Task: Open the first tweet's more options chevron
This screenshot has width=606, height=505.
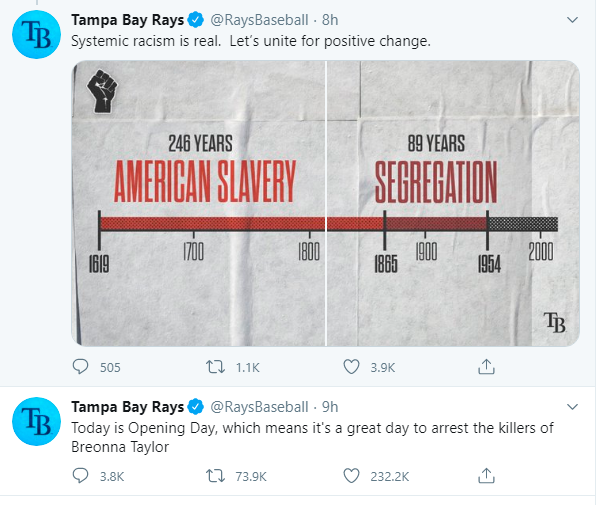Action: (x=571, y=19)
